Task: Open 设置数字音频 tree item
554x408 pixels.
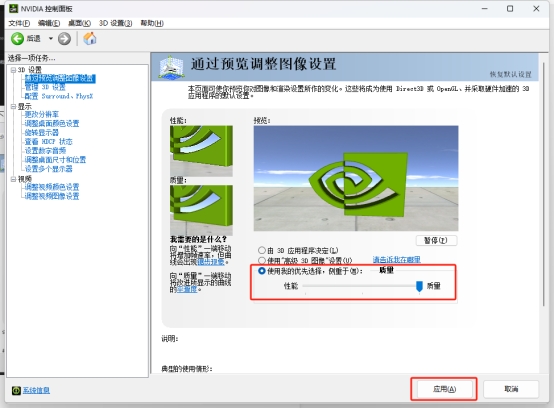Action: (x=45, y=151)
